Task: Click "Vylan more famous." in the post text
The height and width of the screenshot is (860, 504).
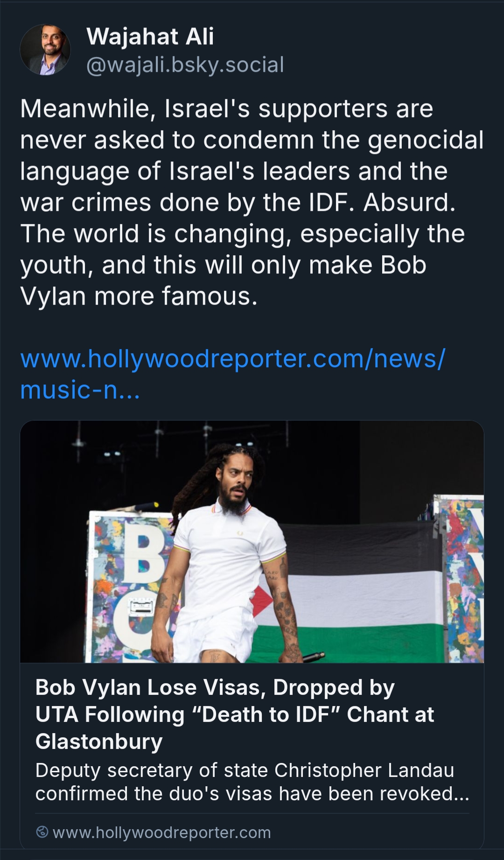Action: point(139,296)
